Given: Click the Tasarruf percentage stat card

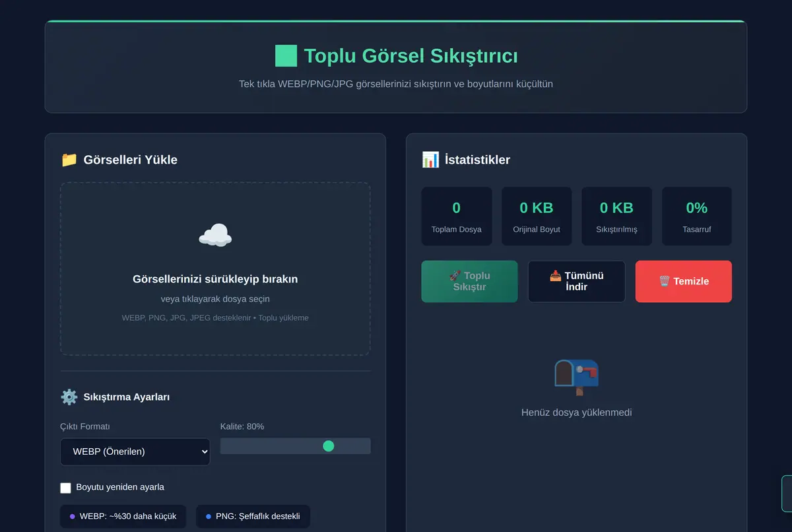Looking at the screenshot, I should tap(697, 216).
